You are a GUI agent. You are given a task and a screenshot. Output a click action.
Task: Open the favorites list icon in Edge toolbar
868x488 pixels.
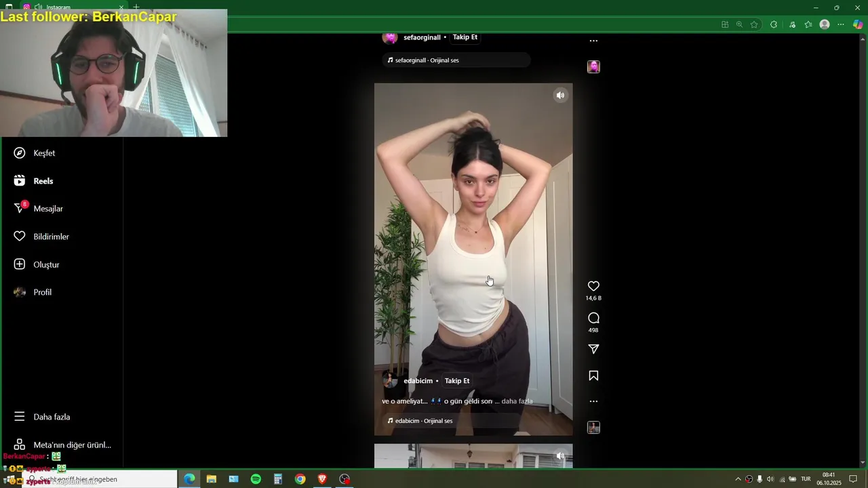click(808, 24)
